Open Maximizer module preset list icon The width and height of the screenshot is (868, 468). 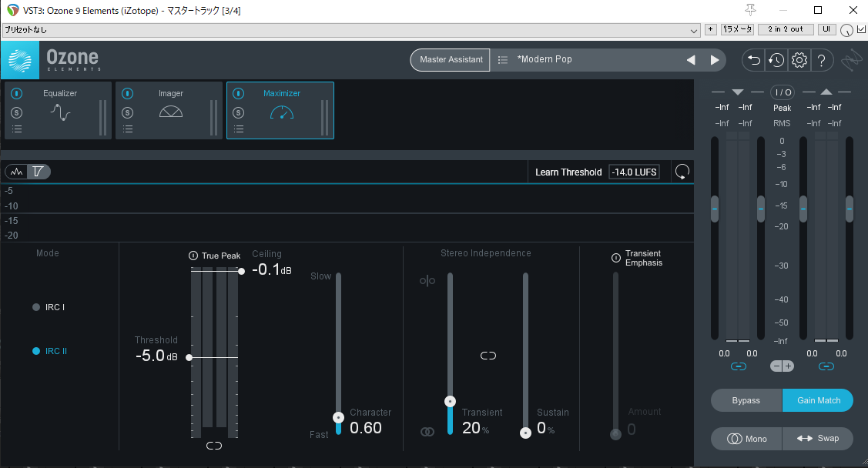coord(239,129)
